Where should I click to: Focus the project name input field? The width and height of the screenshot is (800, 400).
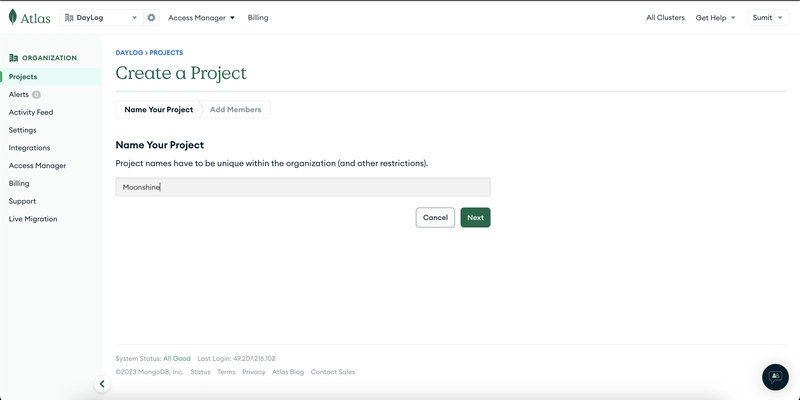point(303,187)
